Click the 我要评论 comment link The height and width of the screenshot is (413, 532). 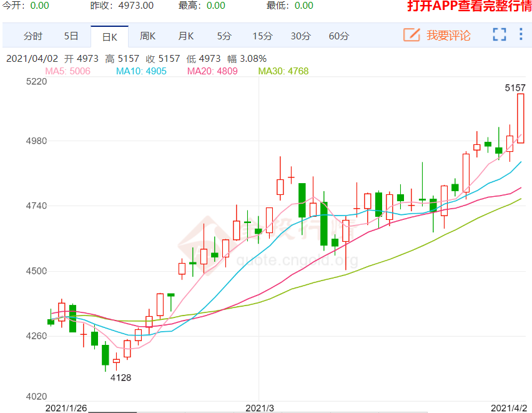tap(448, 36)
